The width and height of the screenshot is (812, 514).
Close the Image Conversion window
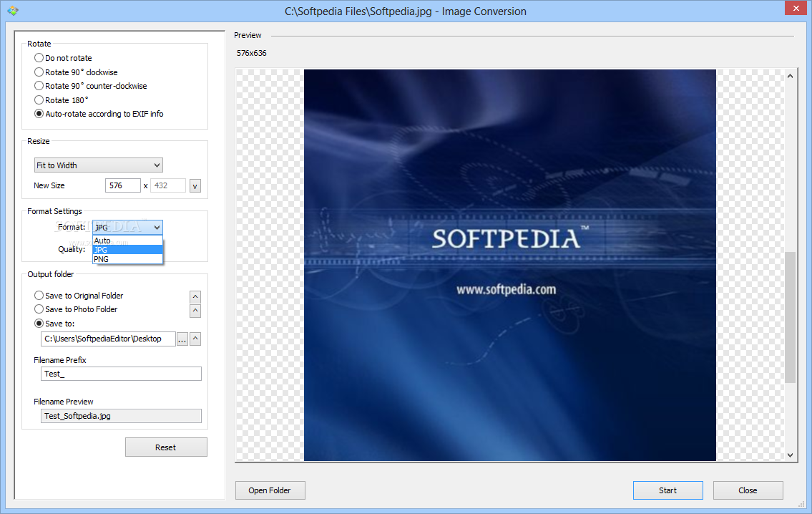click(x=796, y=8)
